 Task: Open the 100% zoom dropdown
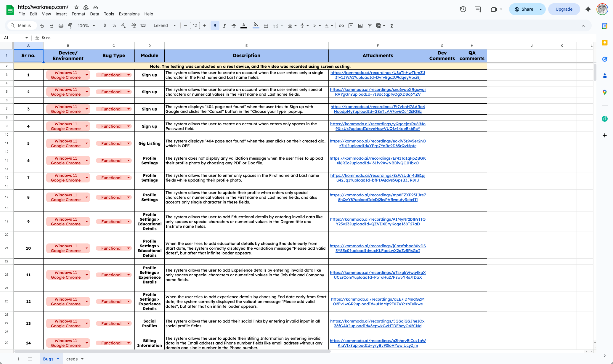click(86, 26)
